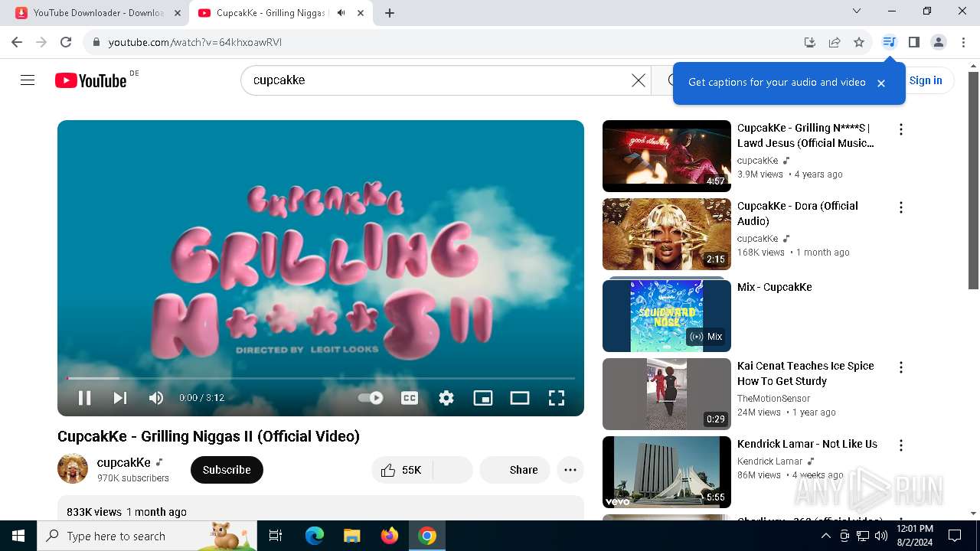Image resolution: width=980 pixels, height=551 pixels.
Task: Open Mix - CupcakKe playlist
Action: point(667,315)
